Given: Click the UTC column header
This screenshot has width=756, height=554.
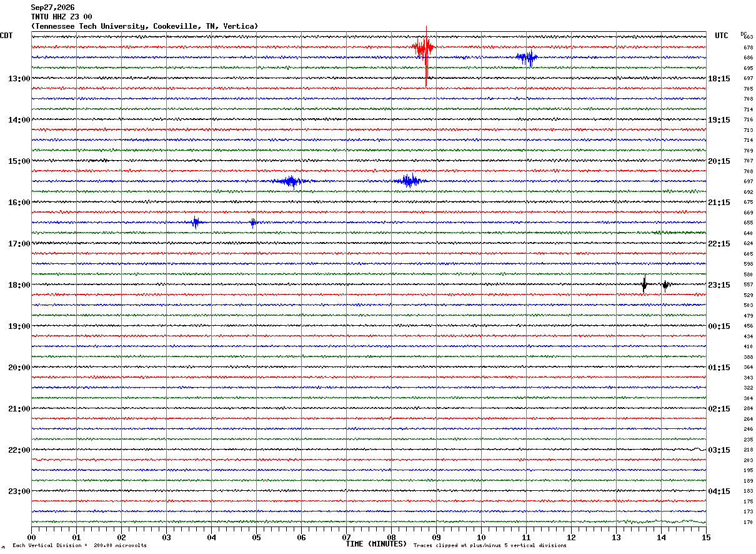Looking at the screenshot, I should coord(722,36).
